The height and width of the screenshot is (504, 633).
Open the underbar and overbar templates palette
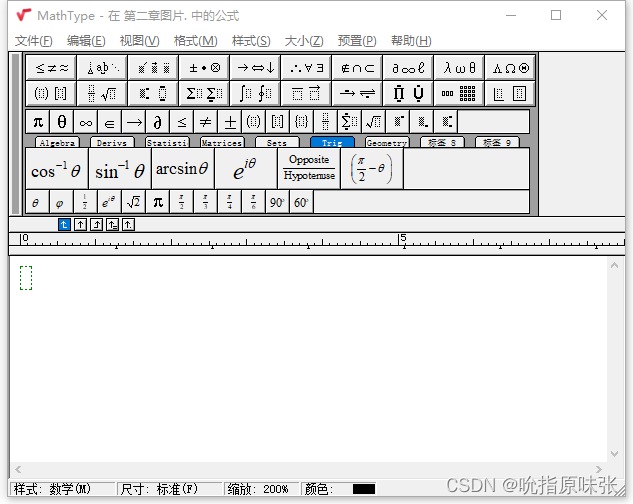306,94
